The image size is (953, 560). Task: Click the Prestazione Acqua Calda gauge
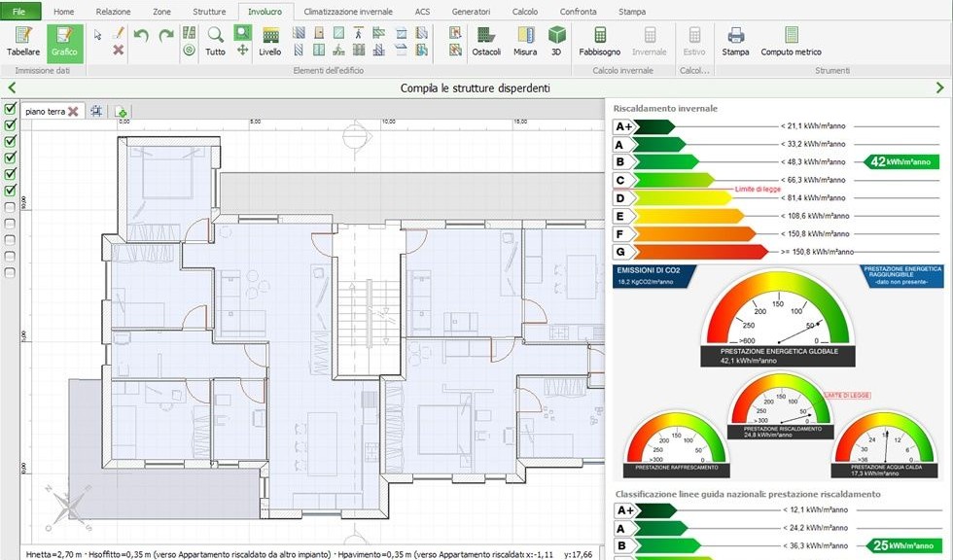[x=884, y=444]
